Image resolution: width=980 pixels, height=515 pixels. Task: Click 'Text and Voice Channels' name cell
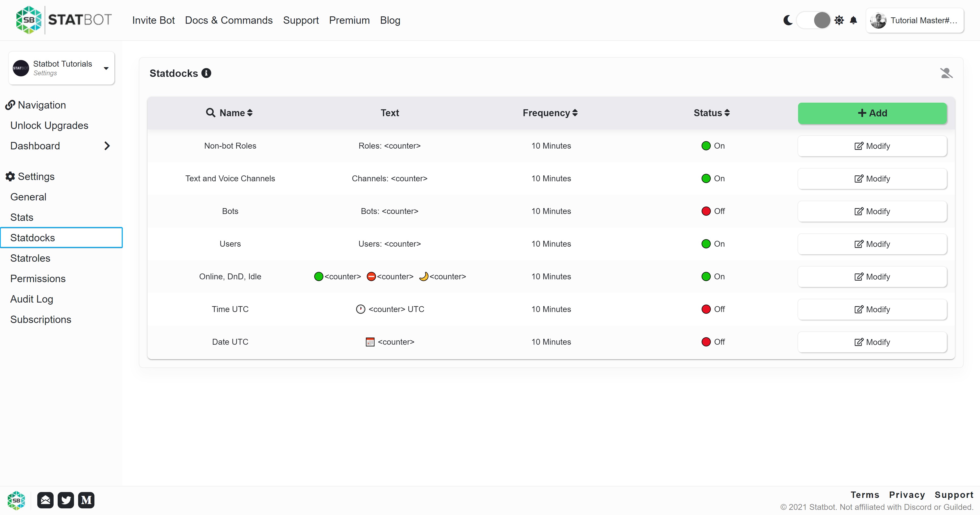[x=230, y=178]
